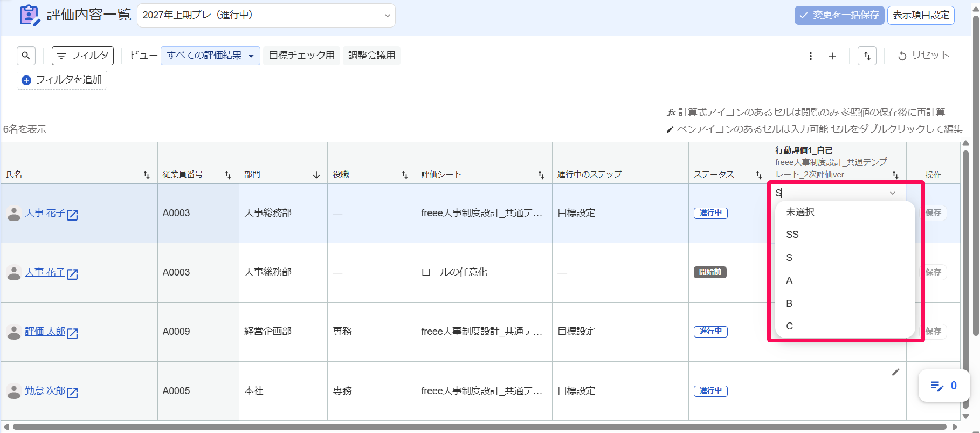Click フィルタを追加 button

click(x=62, y=80)
